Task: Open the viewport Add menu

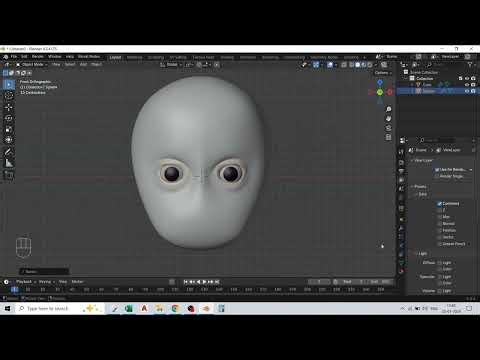Action: tap(83, 64)
